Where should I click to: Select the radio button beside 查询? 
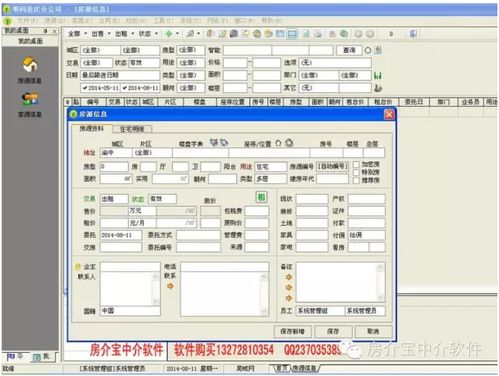tap(368, 50)
